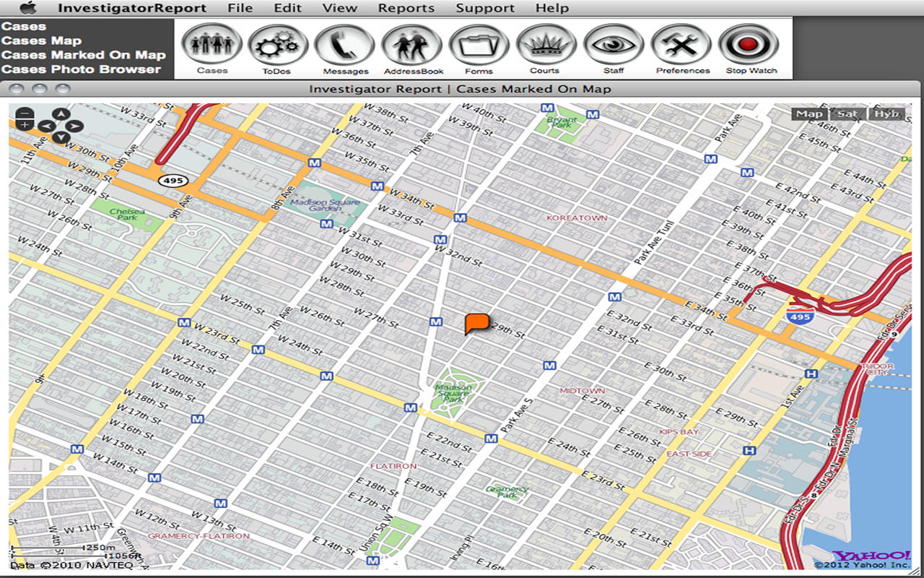This screenshot has width=924, height=578.
Task: Click the TUDOR CITY map label
Action: (878, 370)
